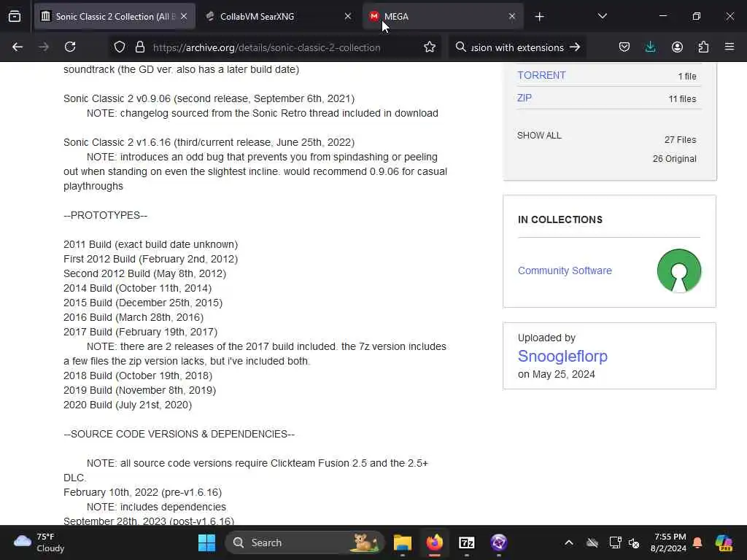Open File Explorer from taskbar

click(x=403, y=542)
